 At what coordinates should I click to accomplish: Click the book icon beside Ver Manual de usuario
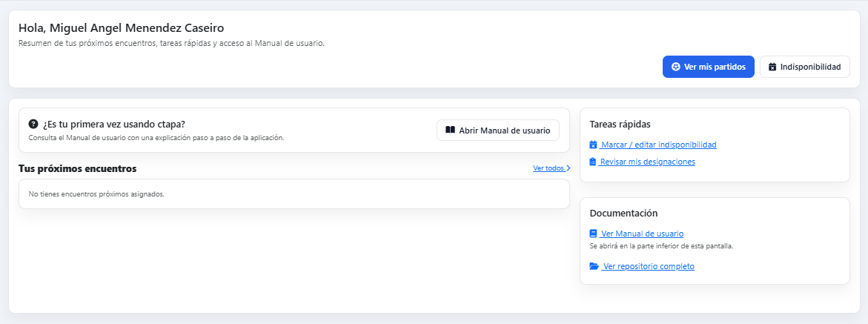click(x=593, y=234)
